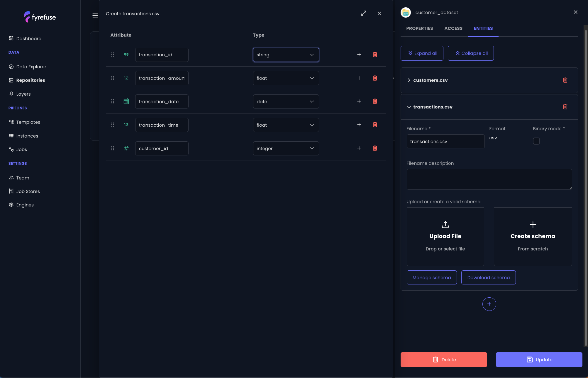This screenshot has width=588, height=378.
Task: Click the Filename input field
Action: coord(445,141)
